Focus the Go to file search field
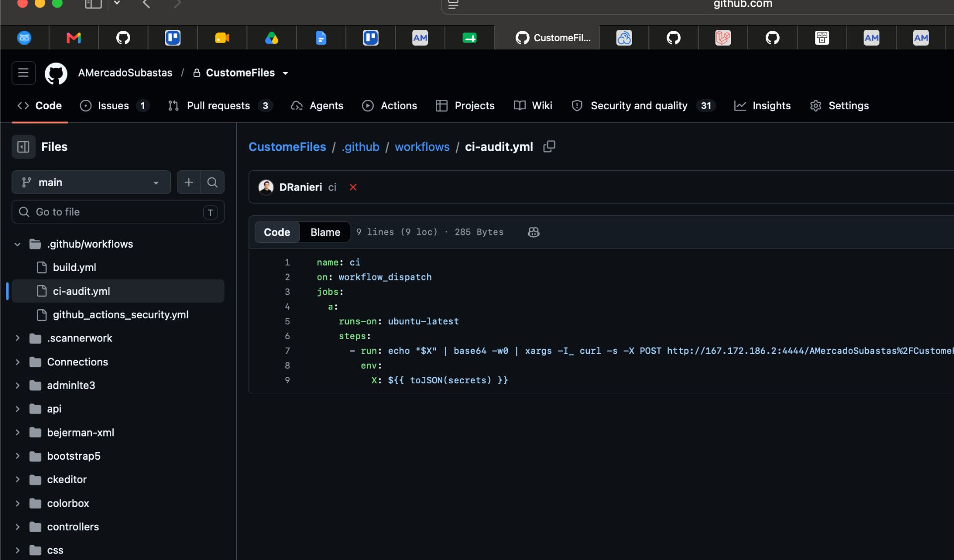Image resolution: width=954 pixels, height=560 pixels. point(118,212)
